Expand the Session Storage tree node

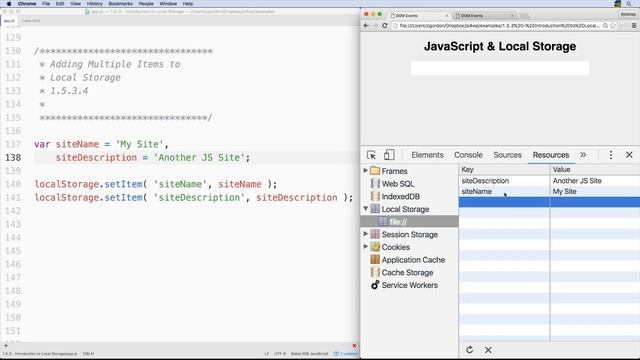(366, 234)
